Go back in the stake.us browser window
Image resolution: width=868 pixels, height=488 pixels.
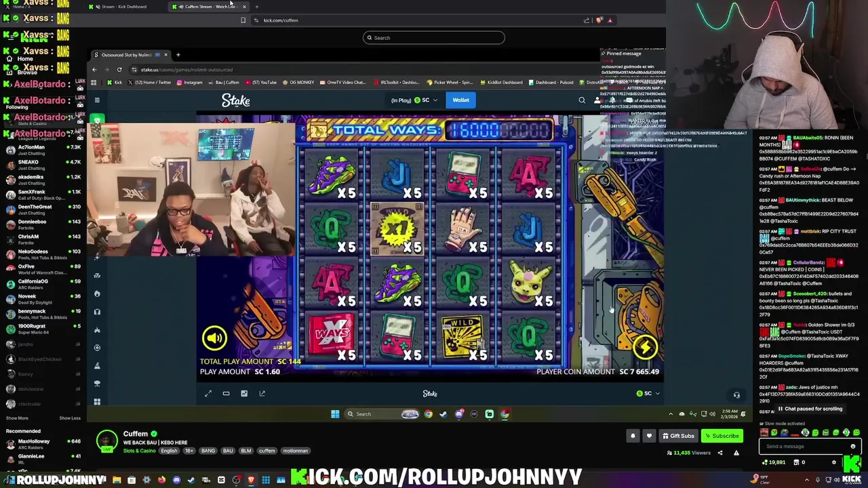click(x=94, y=69)
